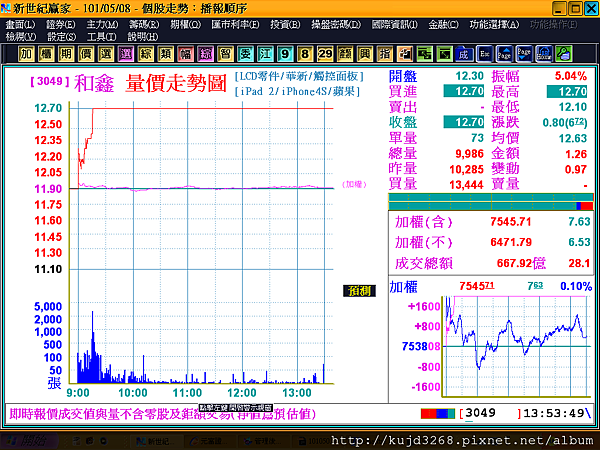Click the Esc toolbar button icon

click(x=484, y=54)
